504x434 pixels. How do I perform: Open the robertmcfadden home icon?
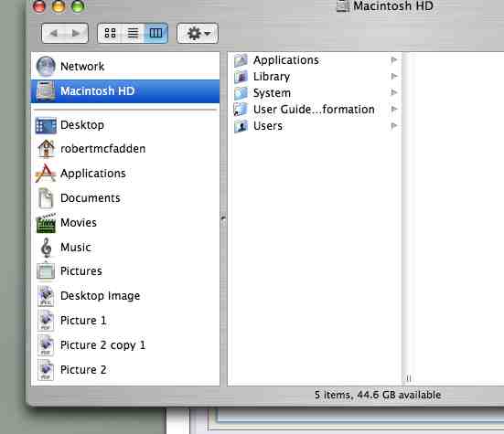(46, 149)
